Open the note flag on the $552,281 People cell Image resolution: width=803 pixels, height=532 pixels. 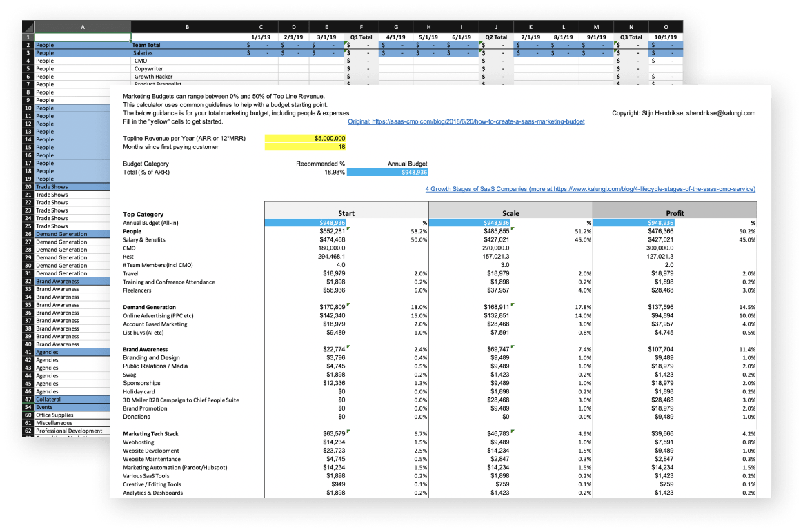click(350, 228)
